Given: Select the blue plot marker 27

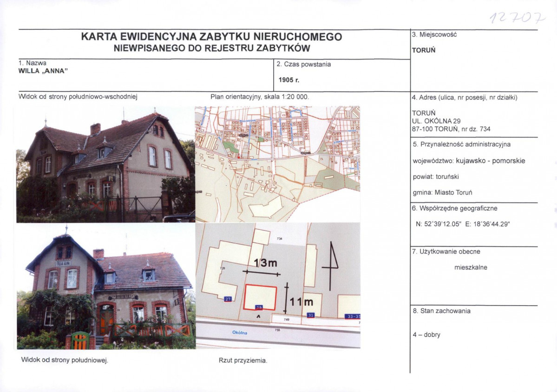Looking at the screenshot, I should click(x=228, y=299).
